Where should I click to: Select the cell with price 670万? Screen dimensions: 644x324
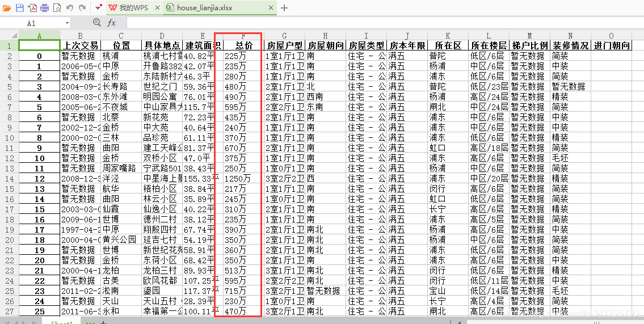[x=243, y=148]
